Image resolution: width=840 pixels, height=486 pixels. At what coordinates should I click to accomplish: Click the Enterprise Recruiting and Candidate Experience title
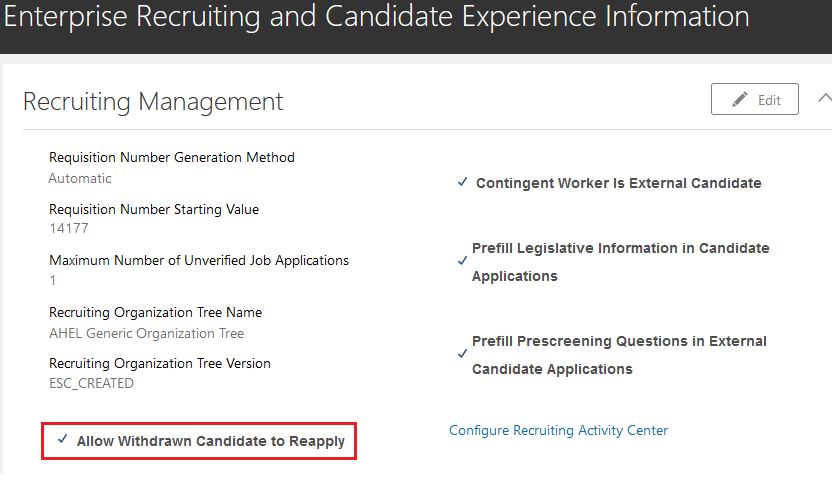[x=376, y=16]
